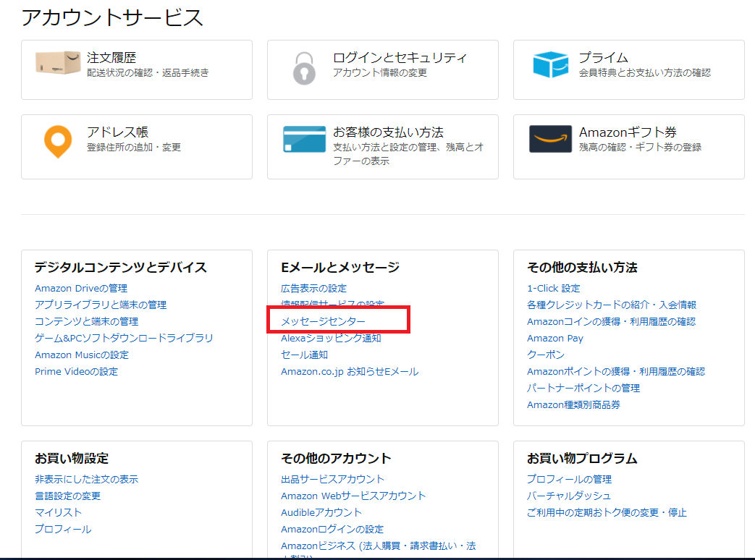Open 出品サービスアカウント link
The width and height of the screenshot is (755, 560).
point(333,479)
